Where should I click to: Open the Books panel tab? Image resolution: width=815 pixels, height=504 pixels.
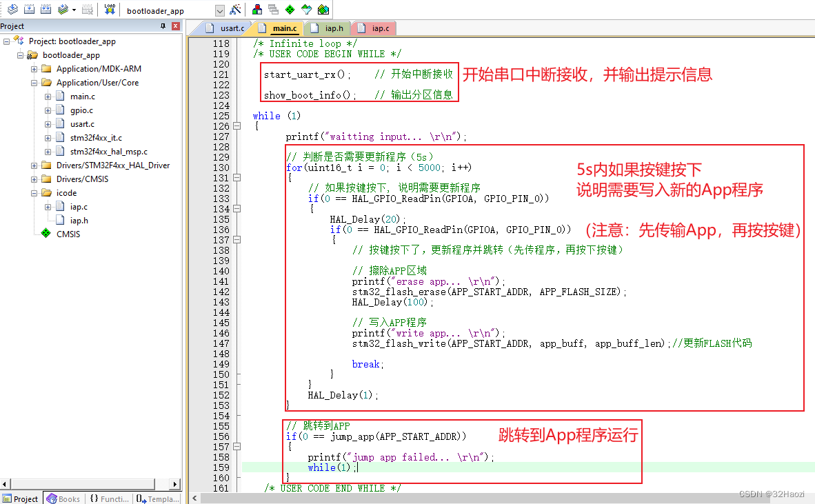pos(63,498)
